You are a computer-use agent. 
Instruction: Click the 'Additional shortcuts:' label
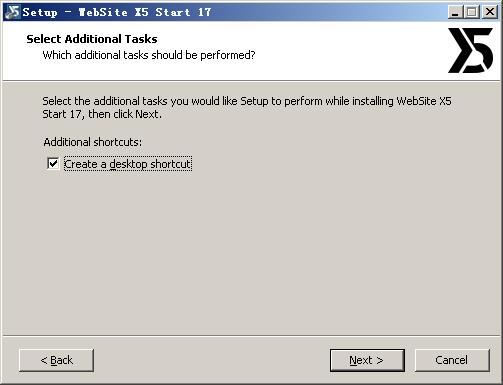click(x=93, y=142)
